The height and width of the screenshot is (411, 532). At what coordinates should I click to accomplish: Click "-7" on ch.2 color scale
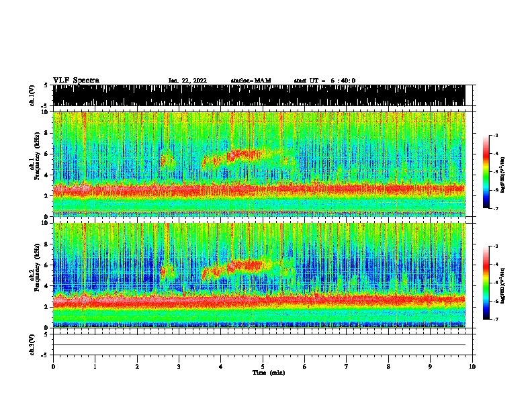coord(496,320)
